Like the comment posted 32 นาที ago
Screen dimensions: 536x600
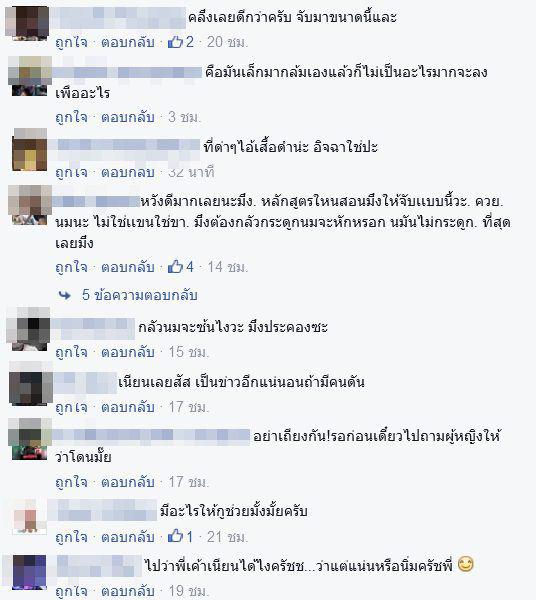[72, 172]
